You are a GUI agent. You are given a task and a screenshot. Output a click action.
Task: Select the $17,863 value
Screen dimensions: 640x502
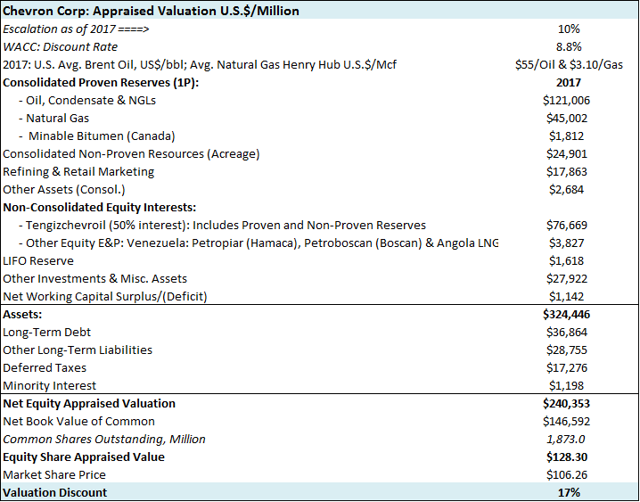tap(567, 171)
